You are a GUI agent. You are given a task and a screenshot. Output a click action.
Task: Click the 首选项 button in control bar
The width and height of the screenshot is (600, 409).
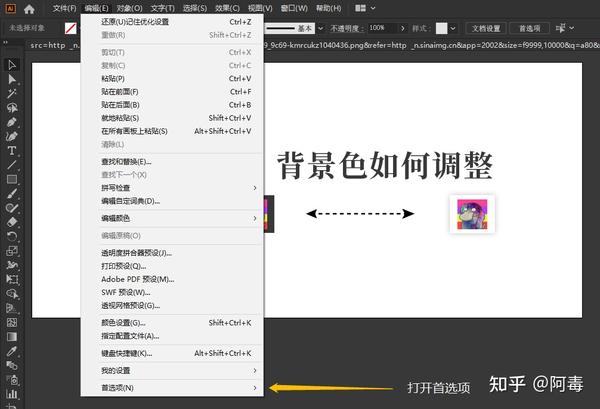tap(530, 28)
